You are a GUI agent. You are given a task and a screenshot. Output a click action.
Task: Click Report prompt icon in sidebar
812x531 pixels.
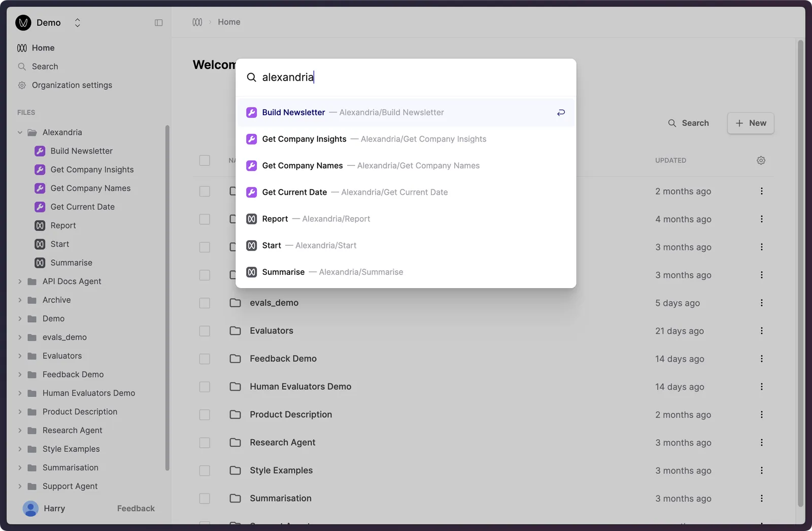[40, 226]
